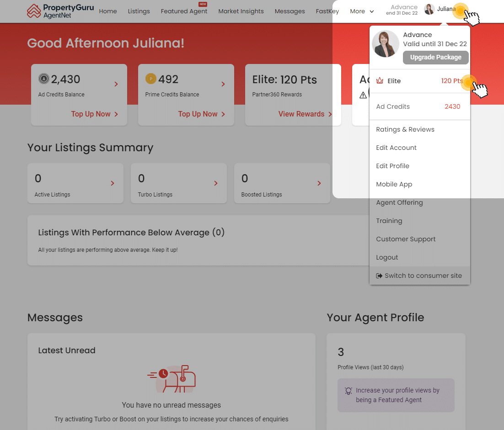Open Messages in the navbar
The height and width of the screenshot is (430, 504).
[290, 11]
